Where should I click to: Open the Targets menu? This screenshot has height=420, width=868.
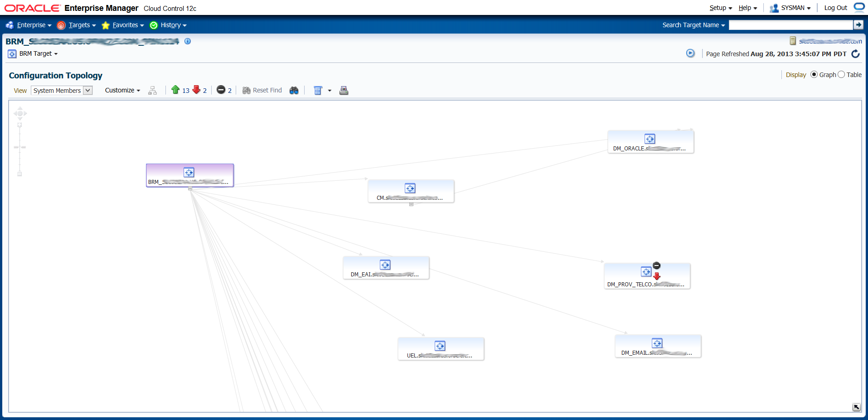point(76,25)
